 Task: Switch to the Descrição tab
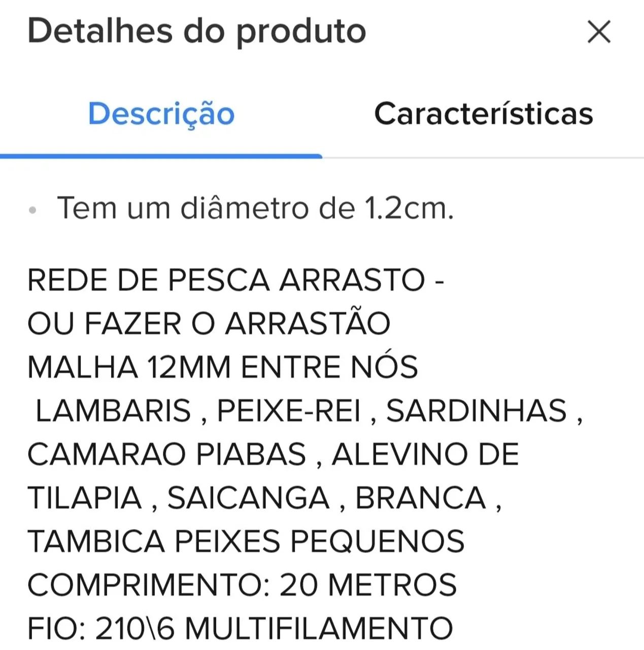pos(161,113)
